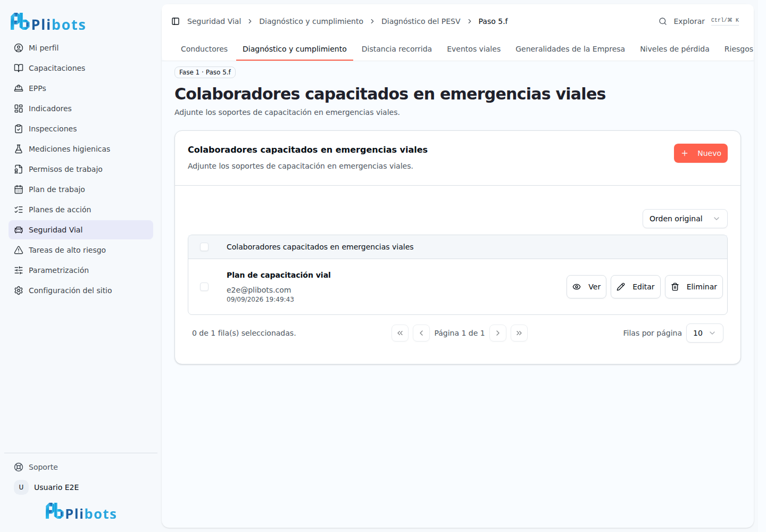This screenshot has width=766, height=532.
Task: Open Configuración del sitio gear icon
Action: pyautogui.click(x=19, y=290)
